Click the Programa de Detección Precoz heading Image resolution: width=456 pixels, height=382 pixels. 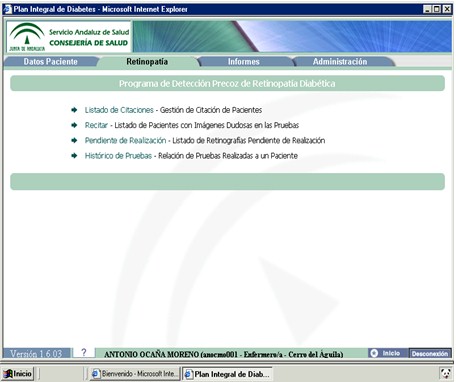click(x=227, y=83)
